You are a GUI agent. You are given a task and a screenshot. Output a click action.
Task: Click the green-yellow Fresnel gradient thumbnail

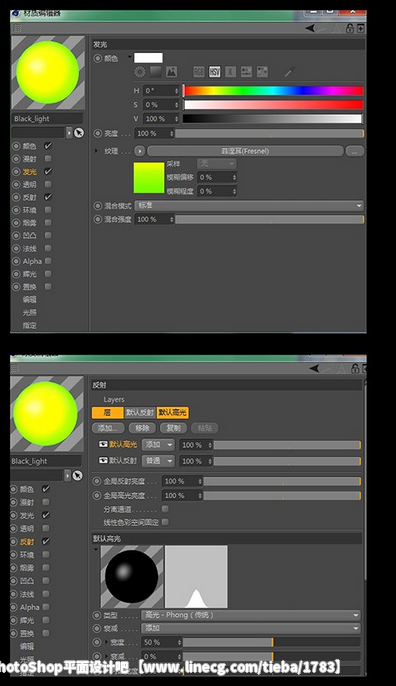click(x=149, y=177)
